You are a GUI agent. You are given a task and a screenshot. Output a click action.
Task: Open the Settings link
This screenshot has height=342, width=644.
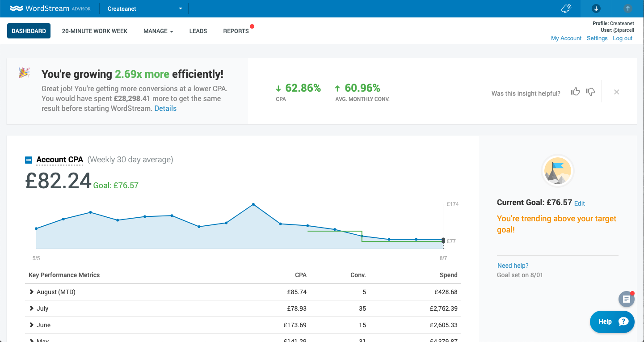pos(597,38)
